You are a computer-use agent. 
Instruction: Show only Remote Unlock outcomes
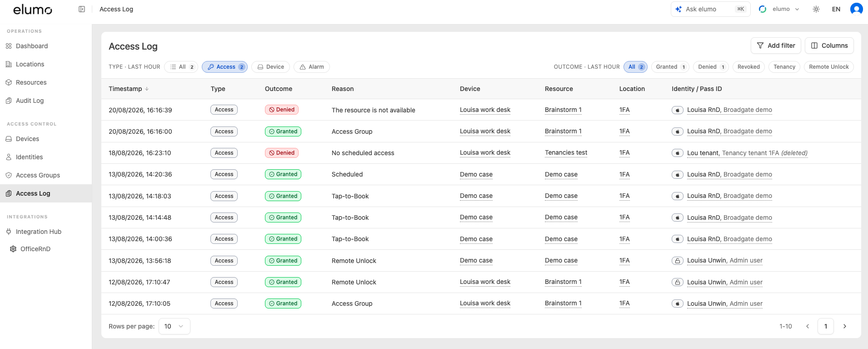(x=829, y=67)
